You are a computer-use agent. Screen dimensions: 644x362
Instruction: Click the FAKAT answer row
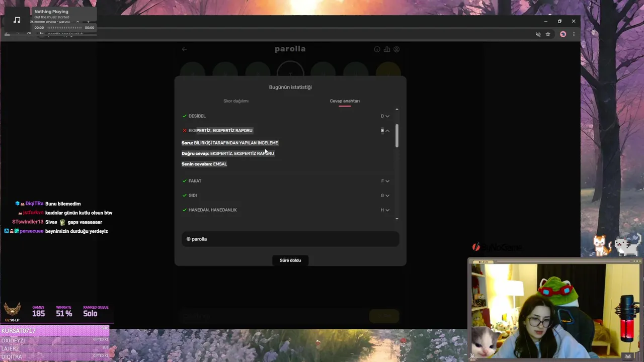[286, 181]
